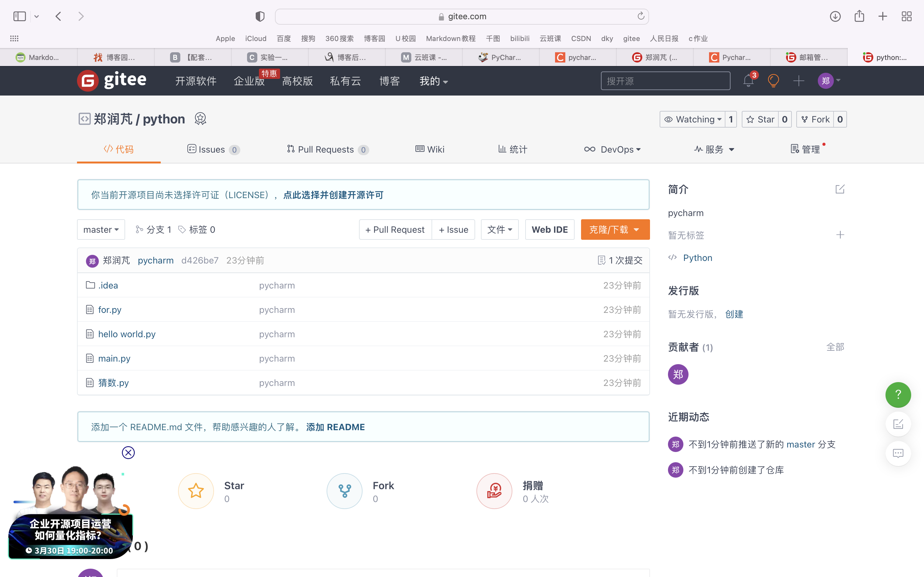Edit repository intro with pencil icon
Image resolution: width=924 pixels, height=577 pixels.
click(x=840, y=189)
